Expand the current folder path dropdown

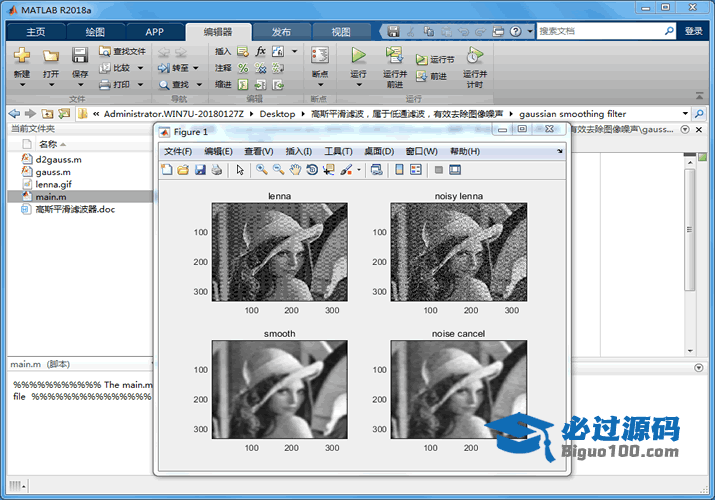click(685, 114)
